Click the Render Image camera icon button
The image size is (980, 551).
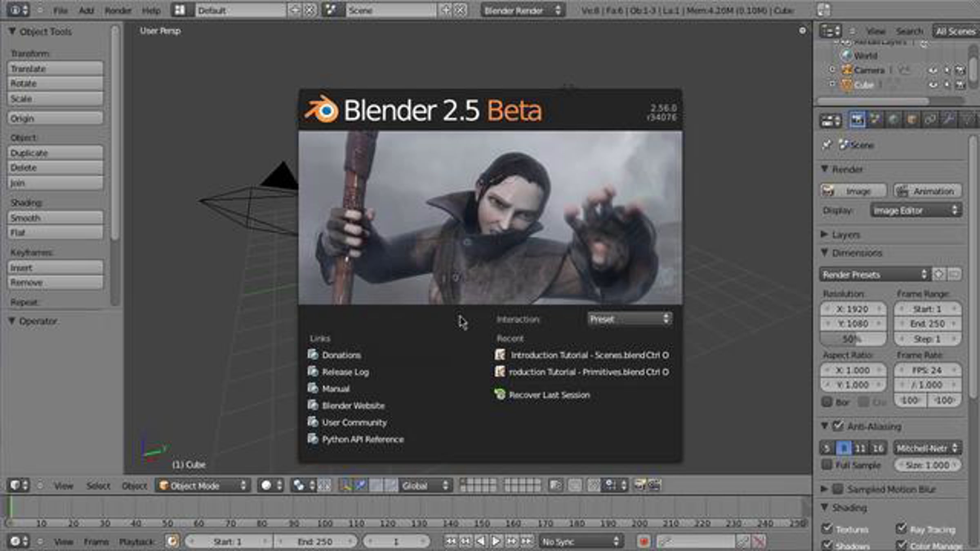(x=853, y=191)
